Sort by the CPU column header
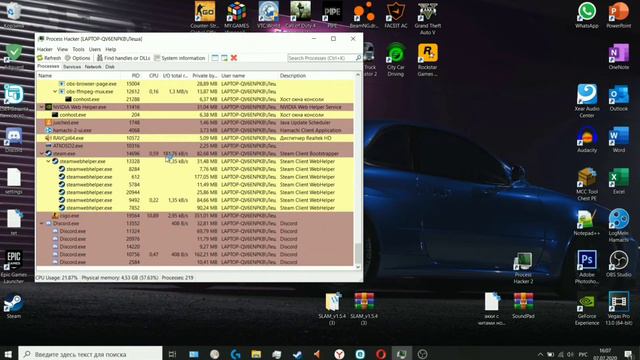This screenshot has width=640, height=360. [x=151, y=76]
